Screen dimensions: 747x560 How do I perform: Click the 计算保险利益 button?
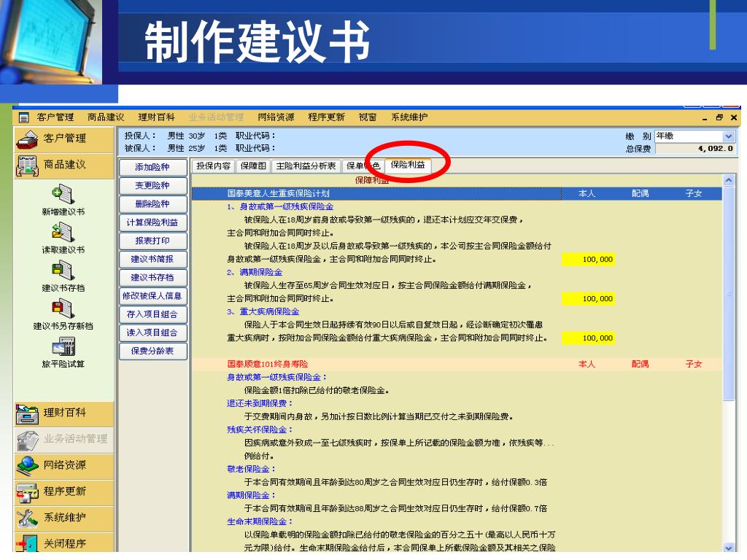(x=152, y=222)
